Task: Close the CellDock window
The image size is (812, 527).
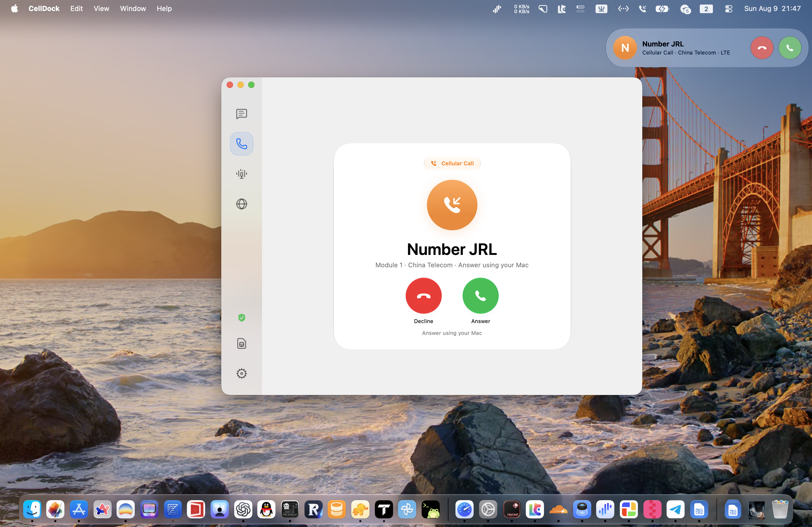Action: (230, 85)
